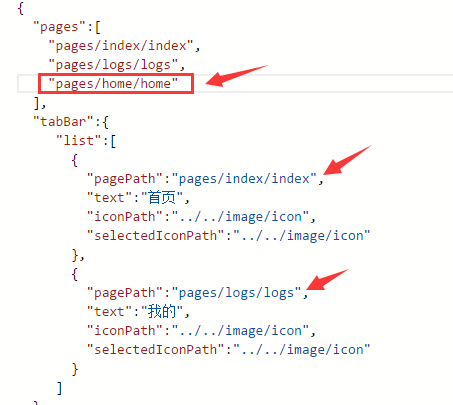Click the second "iconPath" value ../../image/icon
Viewport: 453px width, 405px height.
(x=240, y=331)
